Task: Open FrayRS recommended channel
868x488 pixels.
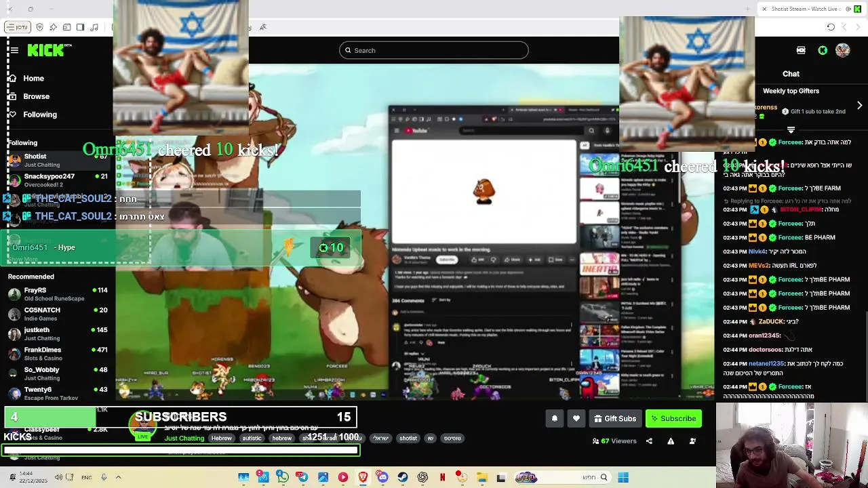Action: (58, 294)
